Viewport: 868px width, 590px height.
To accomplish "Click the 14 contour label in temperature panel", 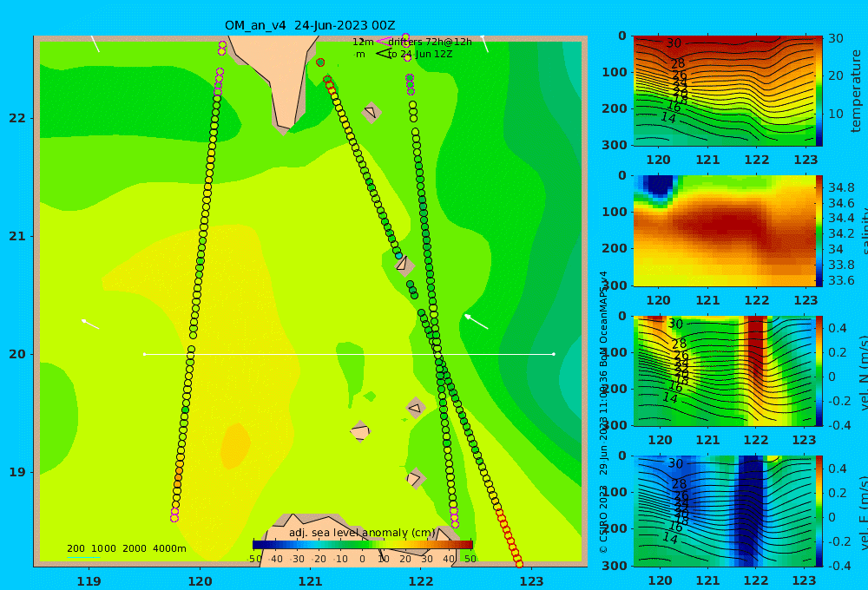I will (668, 117).
